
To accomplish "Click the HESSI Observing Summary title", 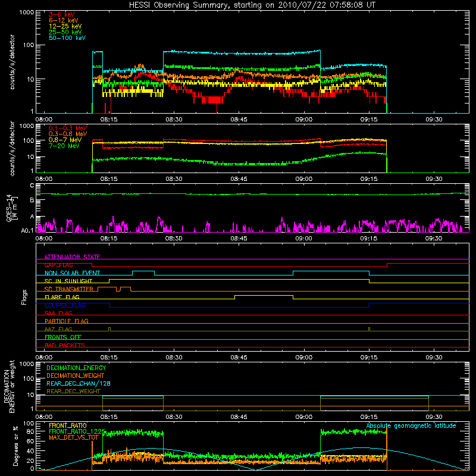I will point(252,5).
